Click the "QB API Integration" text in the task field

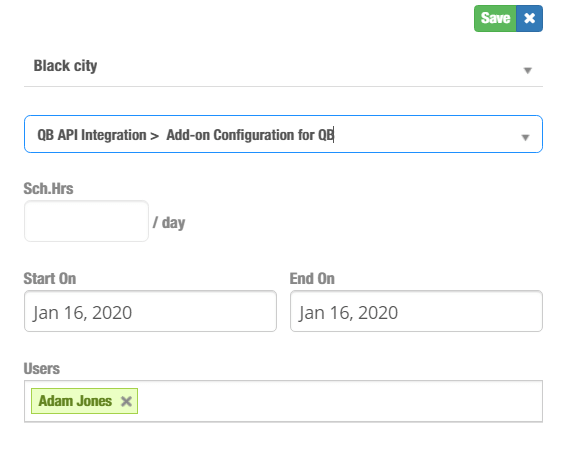click(x=92, y=135)
